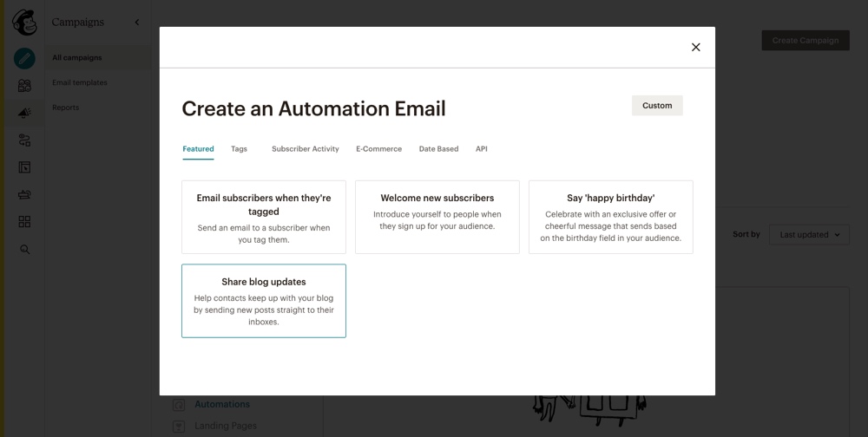Click the Sort by label

[x=746, y=235]
